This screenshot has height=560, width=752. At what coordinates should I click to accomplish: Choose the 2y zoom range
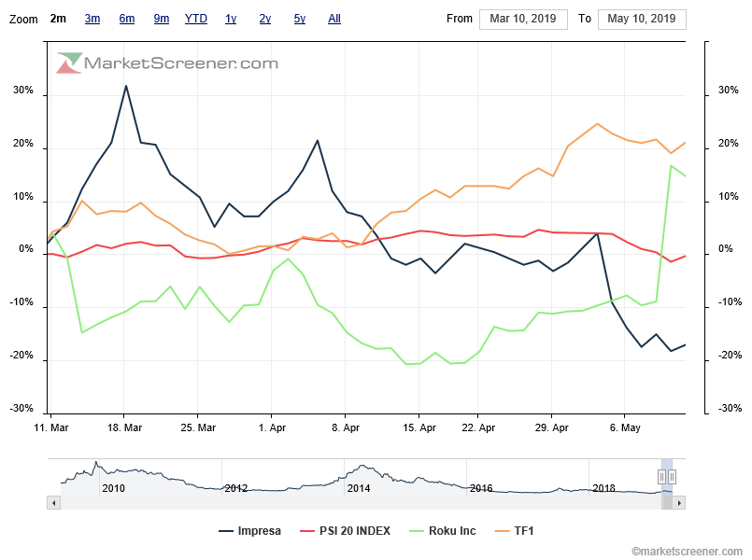(265, 19)
